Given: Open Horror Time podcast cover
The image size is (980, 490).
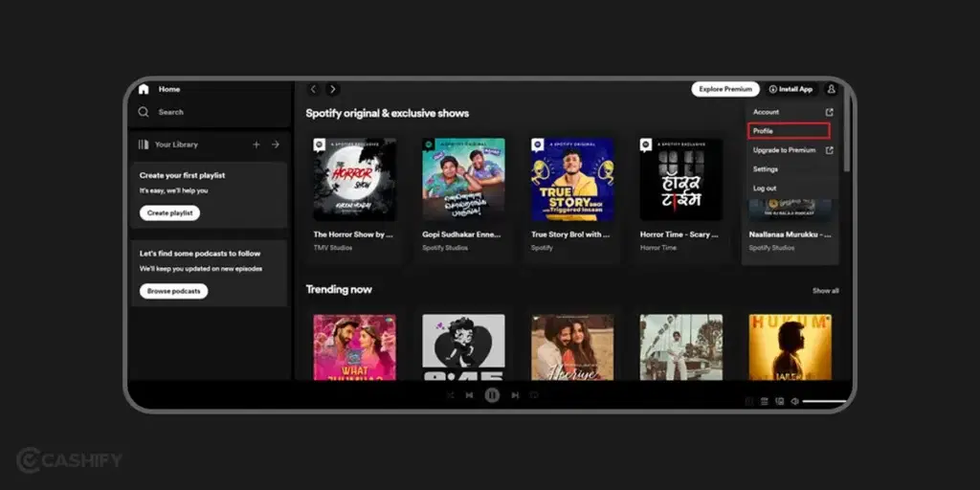Looking at the screenshot, I should point(681,179).
